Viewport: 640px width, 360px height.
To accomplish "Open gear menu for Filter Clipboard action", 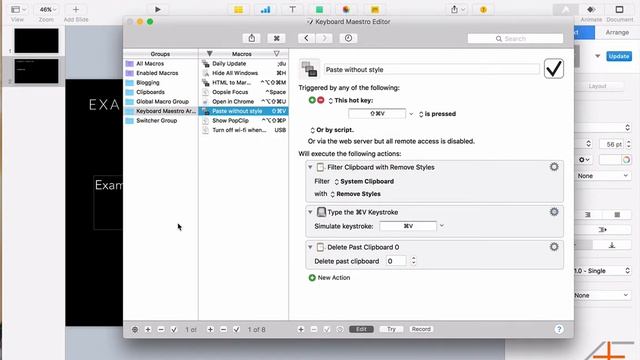I will [x=554, y=167].
